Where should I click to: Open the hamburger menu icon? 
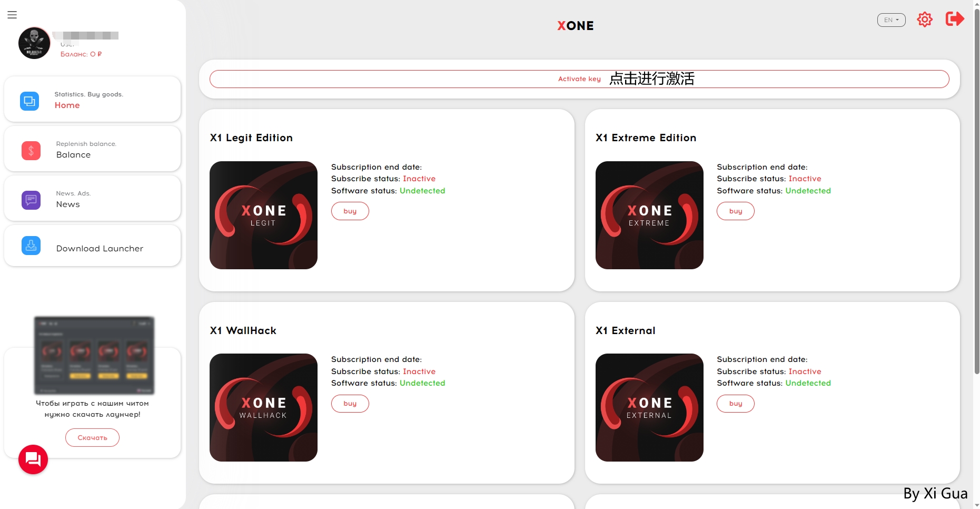[x=12, y=15]
